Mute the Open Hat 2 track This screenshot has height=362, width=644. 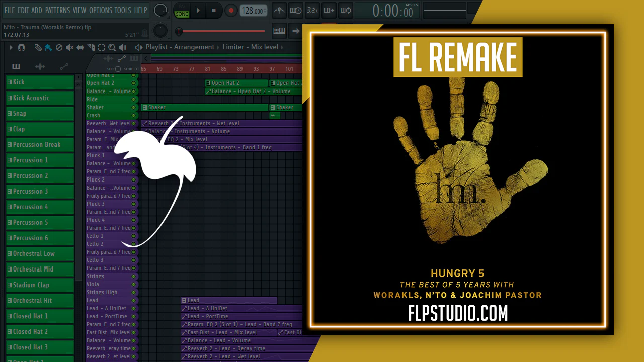click(133, 83)
